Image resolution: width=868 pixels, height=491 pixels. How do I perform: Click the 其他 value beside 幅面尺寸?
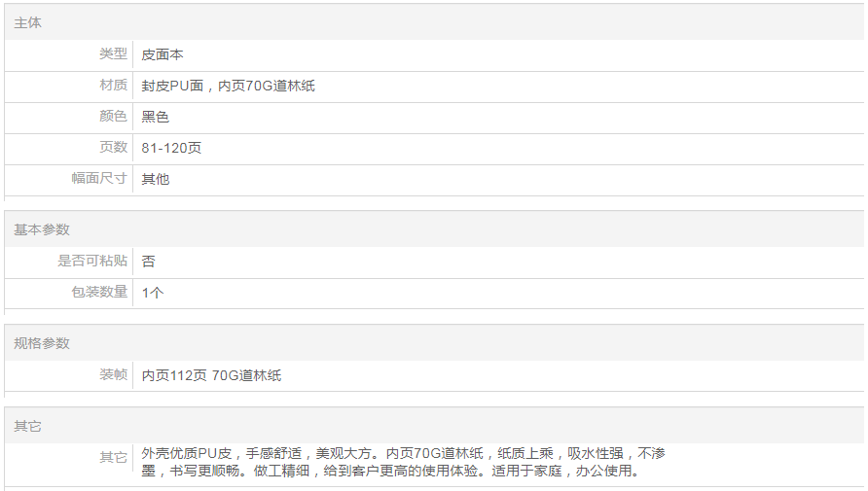156,180
